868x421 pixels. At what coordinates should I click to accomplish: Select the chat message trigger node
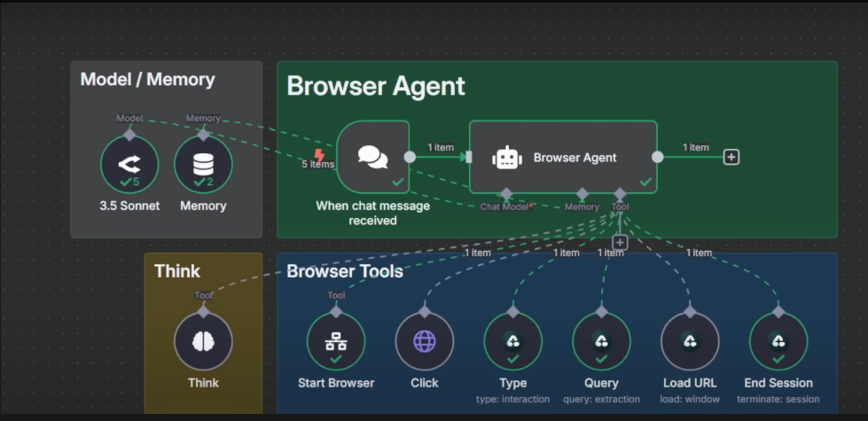point(373,157)
